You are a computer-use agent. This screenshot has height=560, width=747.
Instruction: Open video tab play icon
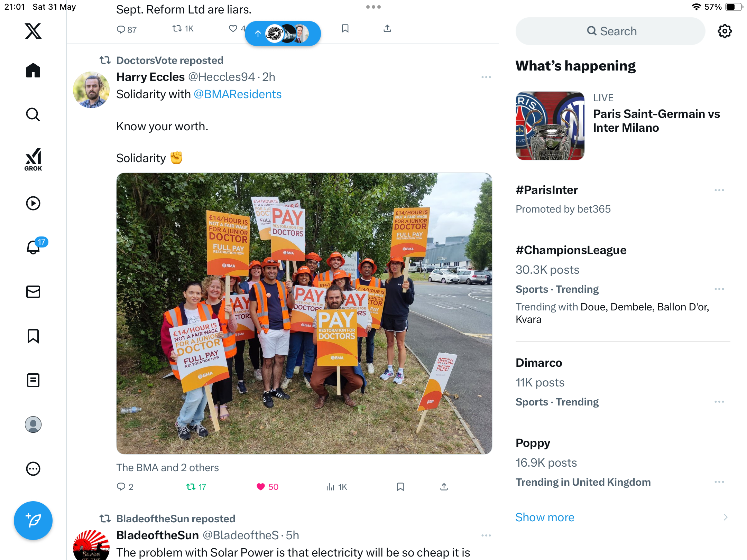point(33,203)
